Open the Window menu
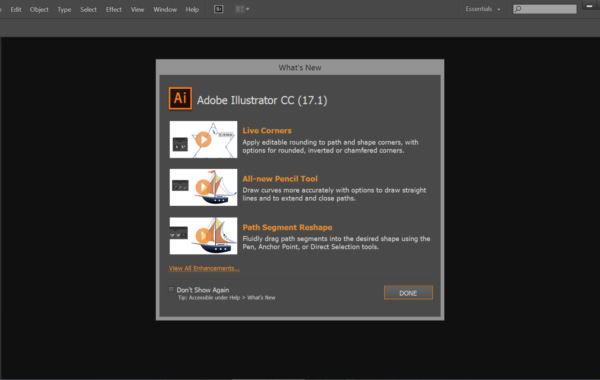600x380 pixels. [165, 10]
